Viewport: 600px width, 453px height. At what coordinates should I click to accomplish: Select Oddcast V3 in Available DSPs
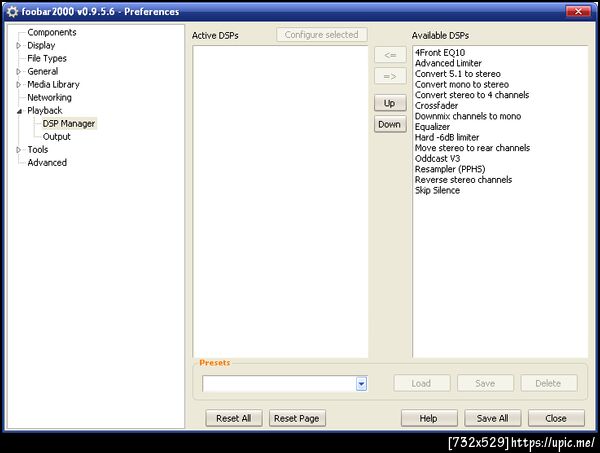click(x=437, y=158)
